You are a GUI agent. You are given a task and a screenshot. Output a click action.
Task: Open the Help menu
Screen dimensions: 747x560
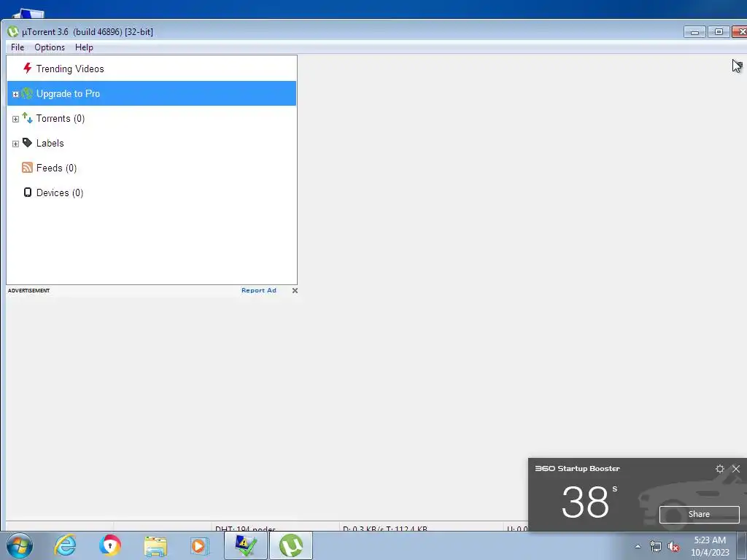[x=84, y=47]
